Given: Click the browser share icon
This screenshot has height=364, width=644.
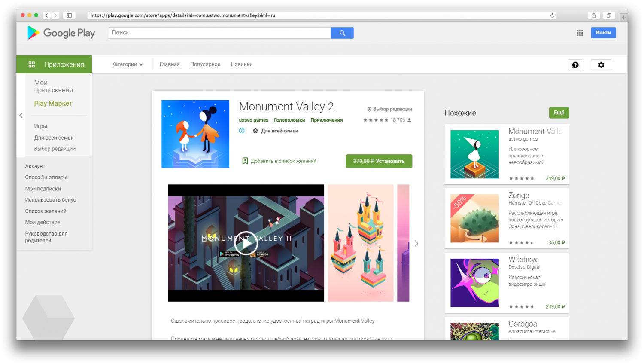Looking at the screenshot, I should (594, 15).
